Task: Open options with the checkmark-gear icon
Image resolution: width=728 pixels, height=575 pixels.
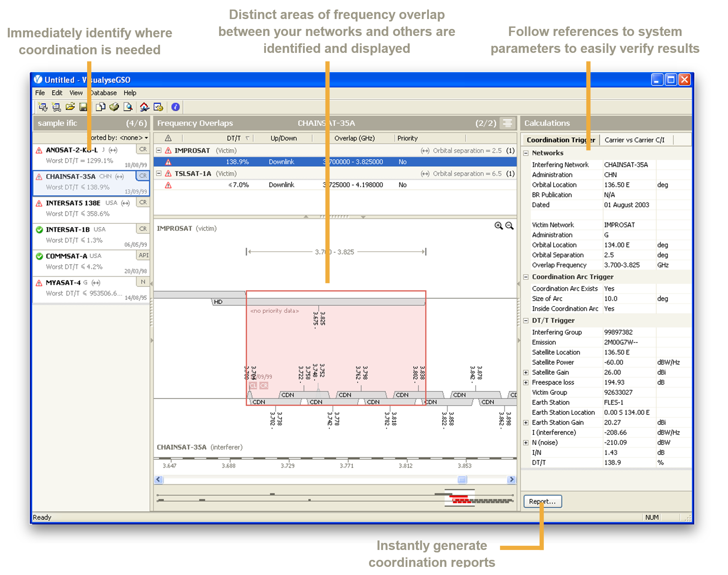Action: tap(158, 107)
